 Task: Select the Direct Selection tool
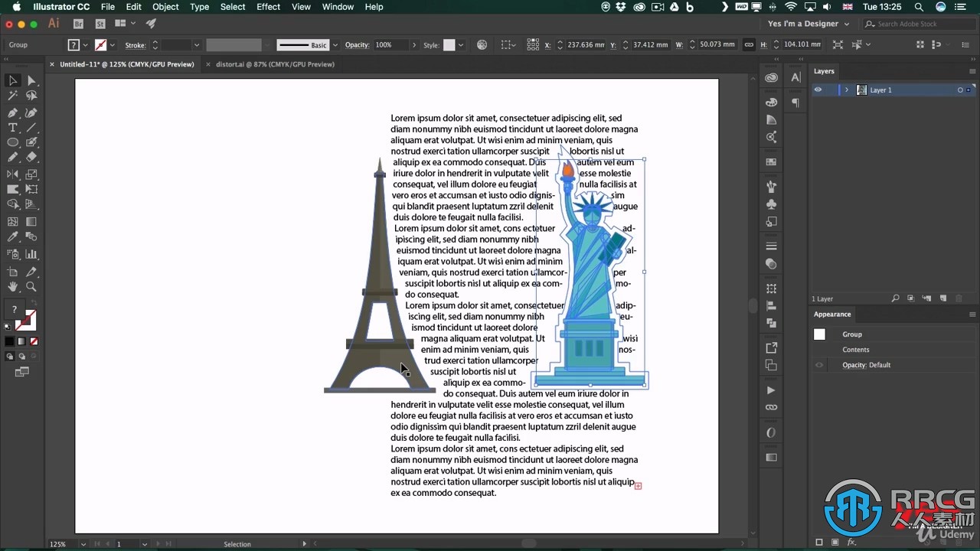click(x=31, y=80)
